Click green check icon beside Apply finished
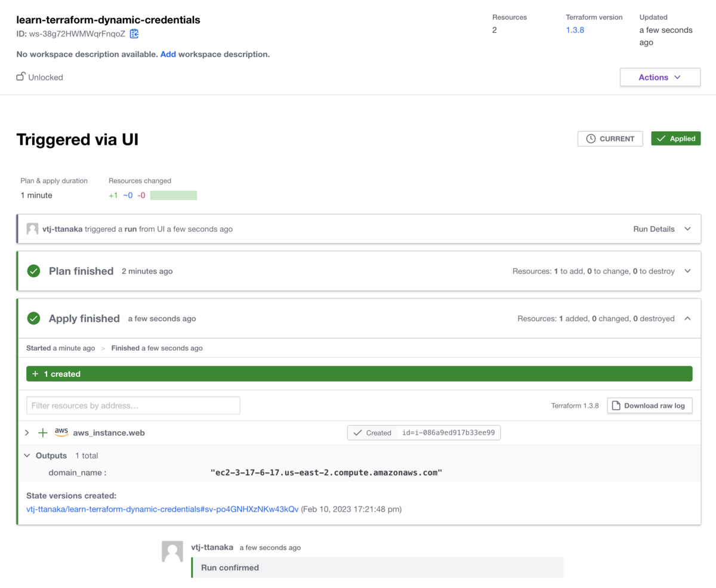716x588 pixels. click(34, 318)
